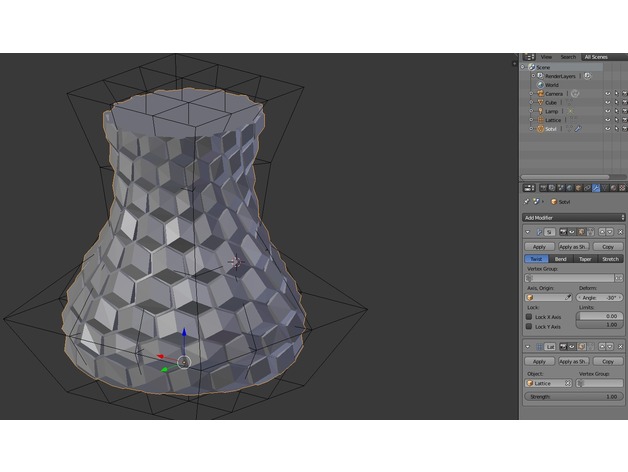
Task: Click Copy in the Lattice modifier
Action: (607, 361)
